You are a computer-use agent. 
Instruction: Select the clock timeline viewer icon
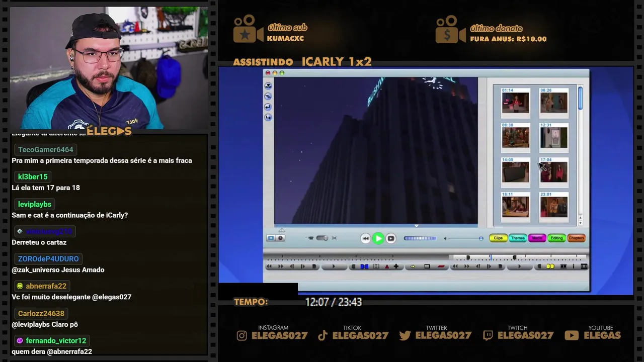point(281,238)
